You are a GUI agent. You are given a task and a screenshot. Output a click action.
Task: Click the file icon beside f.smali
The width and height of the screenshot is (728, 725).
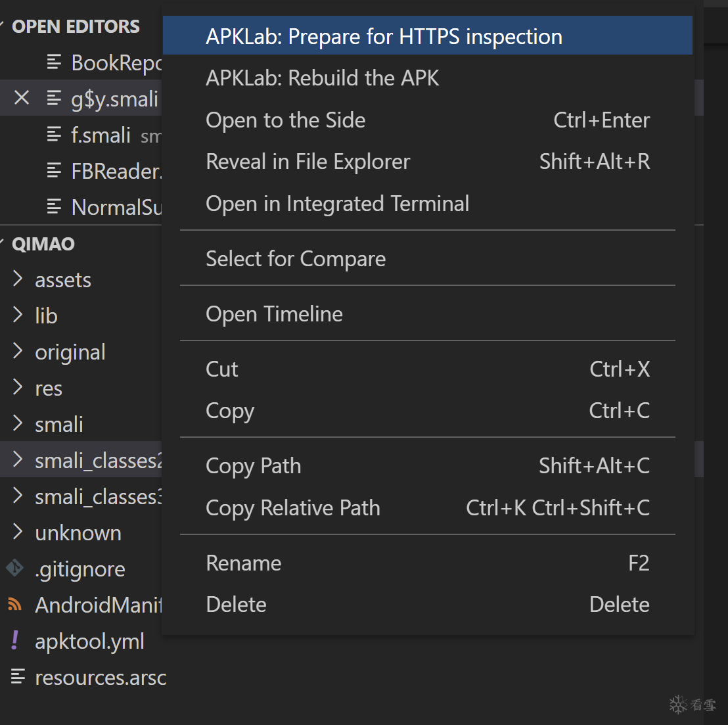pyautogui.click(x=54, y=135)
